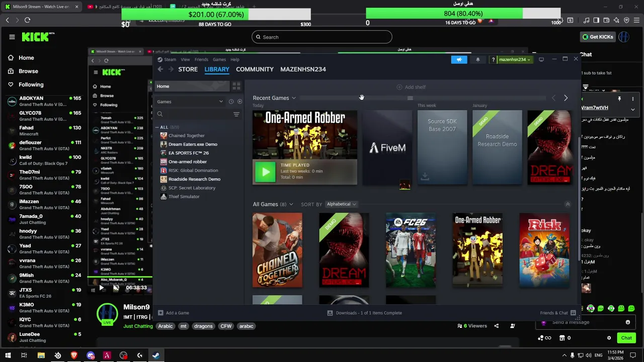644x362 pixels.
Task: Click the Kick search field
Action: click(322, 37)
